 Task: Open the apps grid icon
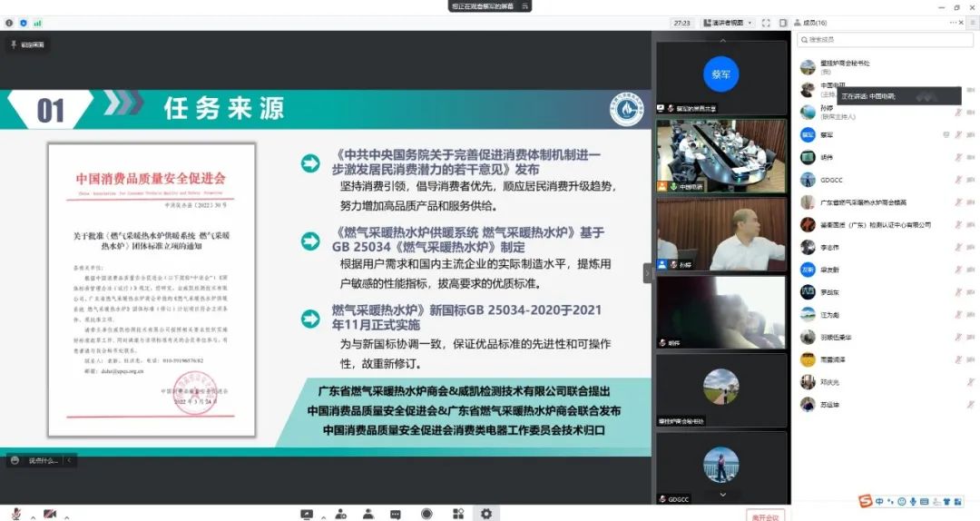click(458, 514)
